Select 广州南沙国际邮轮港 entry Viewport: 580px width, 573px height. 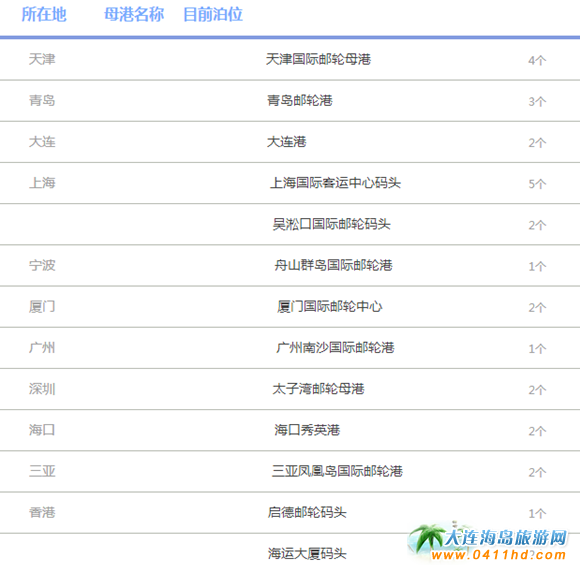(335, 348)
